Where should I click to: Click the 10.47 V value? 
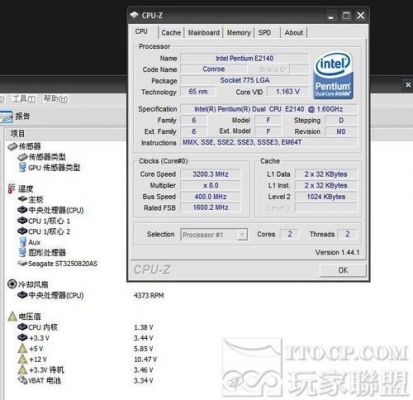145,359
